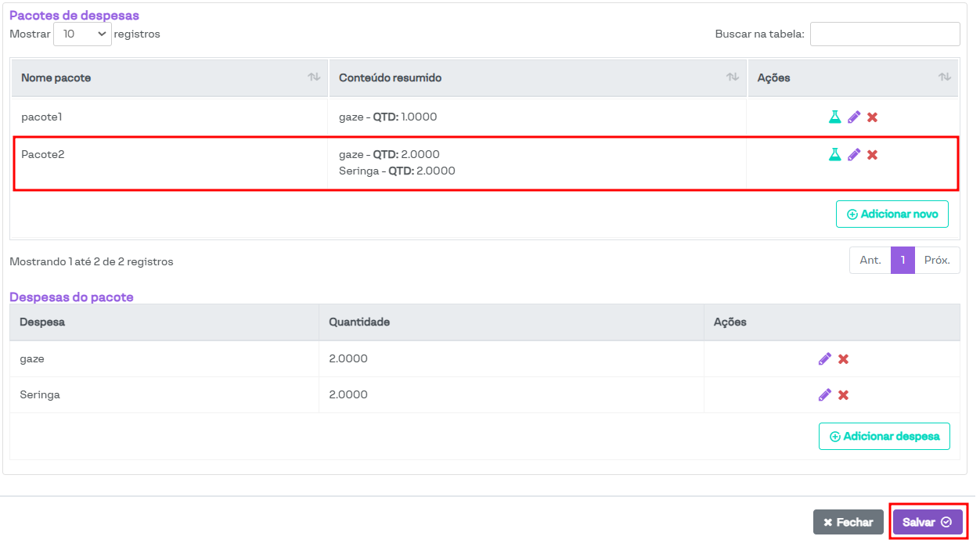
Task: Focus the Buscar na tabela search field
Action: tap(885, 34)
